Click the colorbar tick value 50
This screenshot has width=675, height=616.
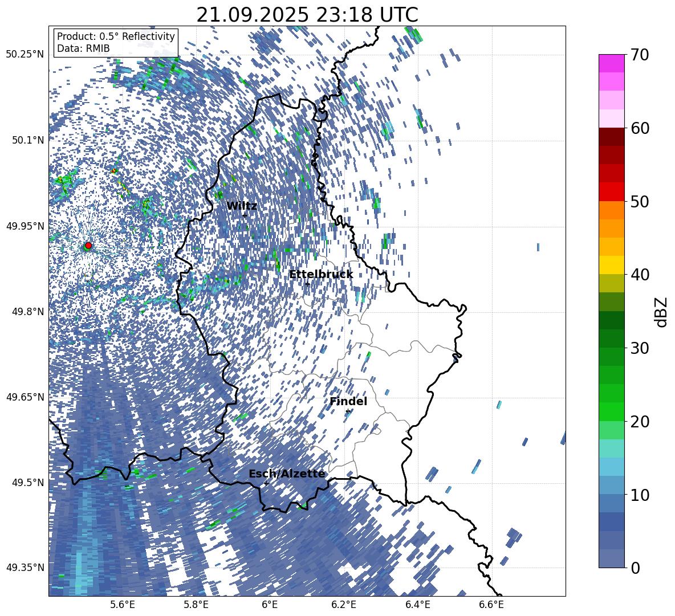tap(640, 202)
